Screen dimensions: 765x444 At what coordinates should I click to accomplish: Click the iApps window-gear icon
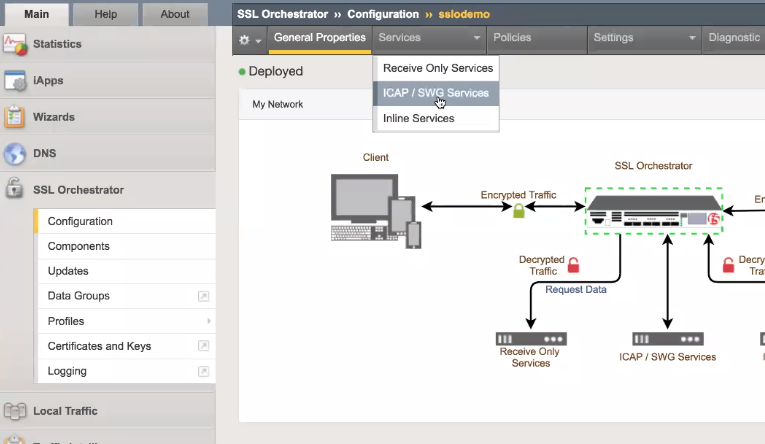(x=15, y=81)
